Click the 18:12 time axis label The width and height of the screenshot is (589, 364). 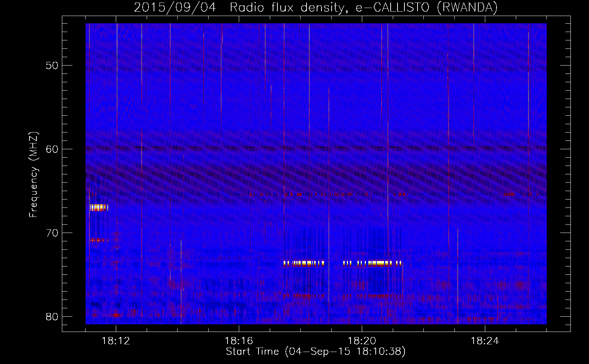(x=116, y=341)
